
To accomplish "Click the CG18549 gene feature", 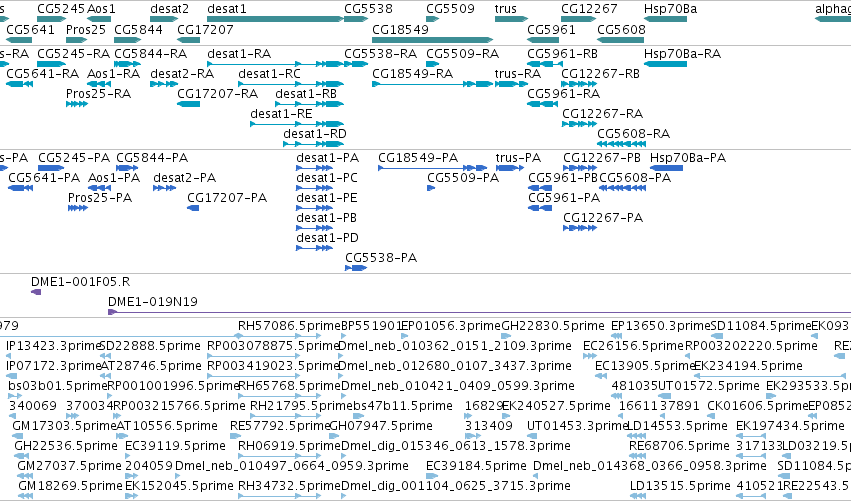I will (x=432, y=40).
